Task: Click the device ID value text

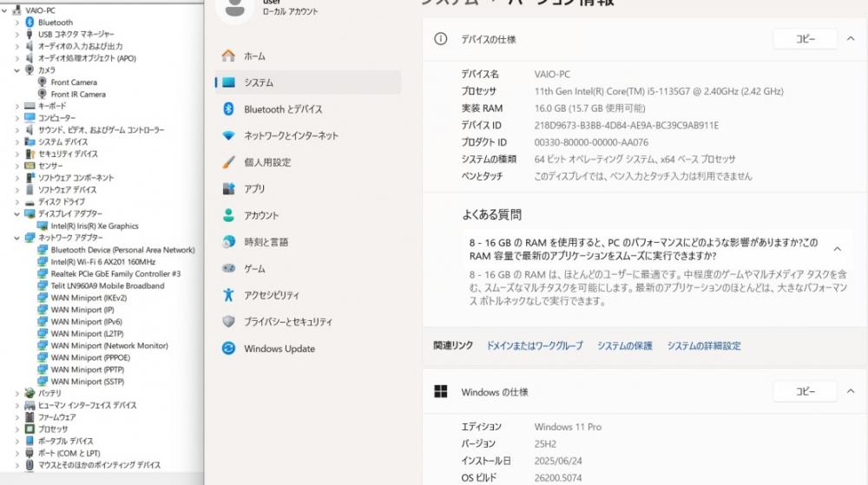Action: 626,126
